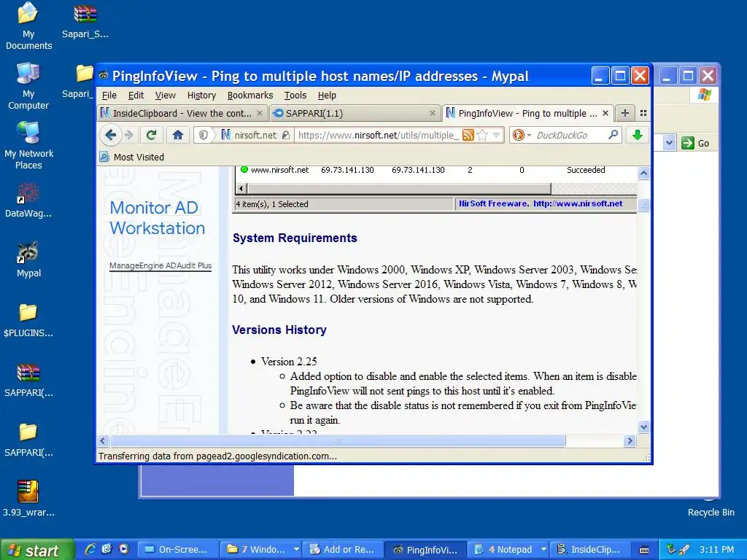
Task: Open the 7 Windo... taskbar group
Action: coord(261,550)
